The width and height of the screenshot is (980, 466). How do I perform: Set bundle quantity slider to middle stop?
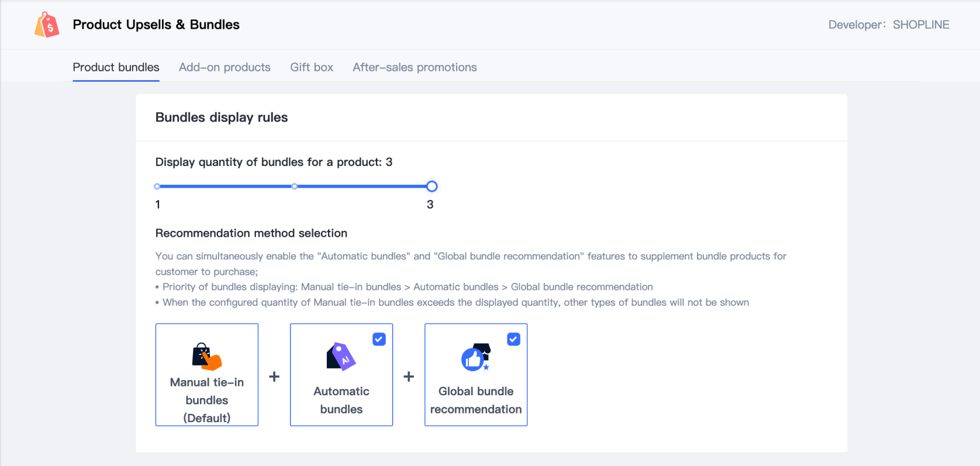(x=295, y=187)
